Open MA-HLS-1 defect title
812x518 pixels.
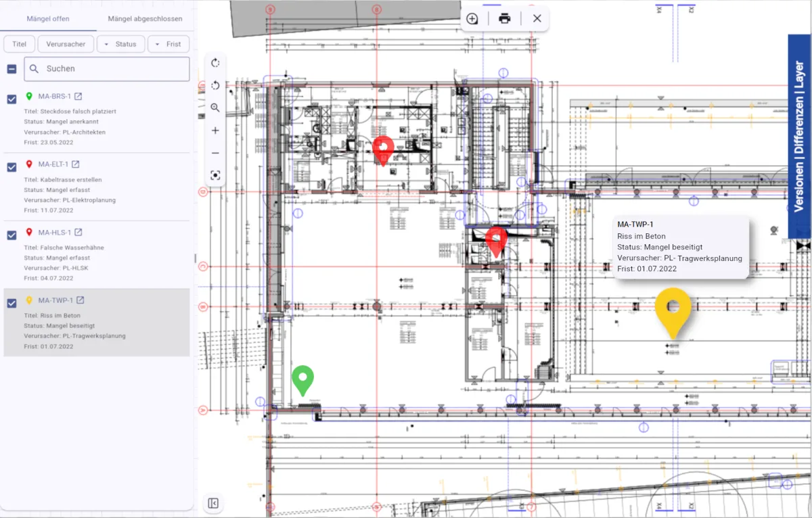(54, 233)
